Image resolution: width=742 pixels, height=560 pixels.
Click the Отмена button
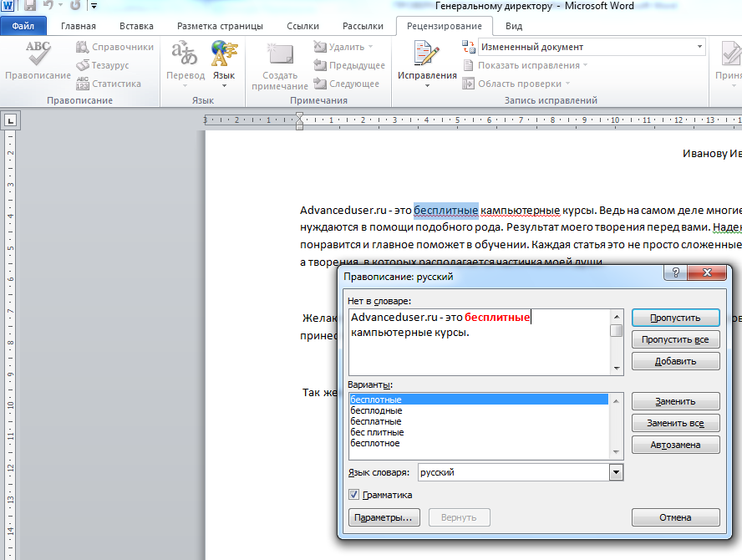675,517
